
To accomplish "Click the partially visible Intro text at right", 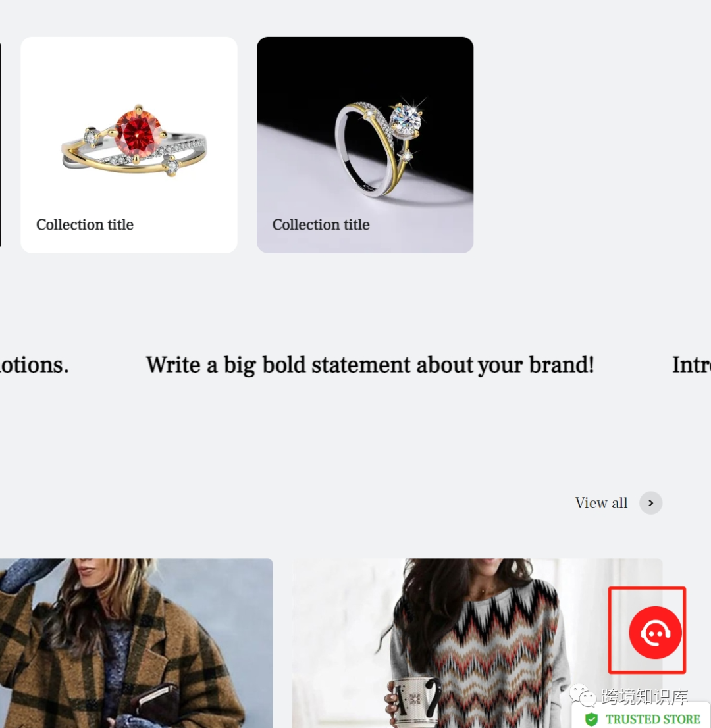I will [x=691, y=365].
